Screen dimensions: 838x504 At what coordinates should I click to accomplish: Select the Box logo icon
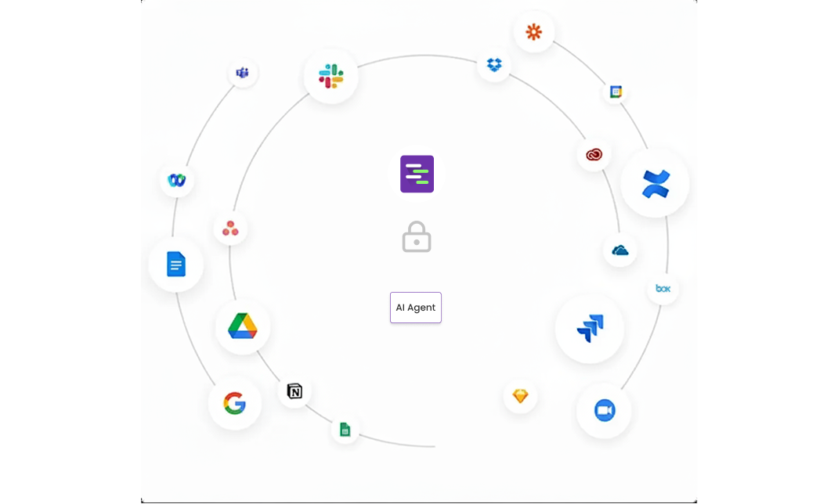(x=663, y=289)
